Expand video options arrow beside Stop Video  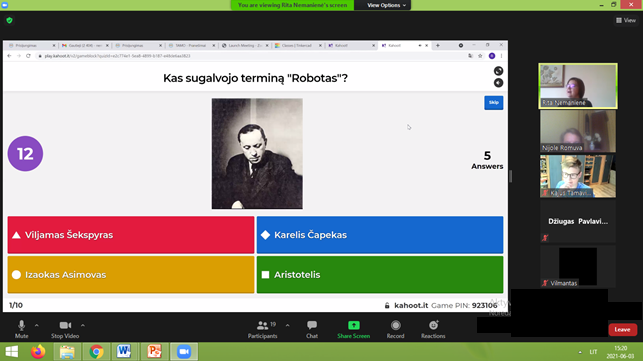click(x=82, y=325)
